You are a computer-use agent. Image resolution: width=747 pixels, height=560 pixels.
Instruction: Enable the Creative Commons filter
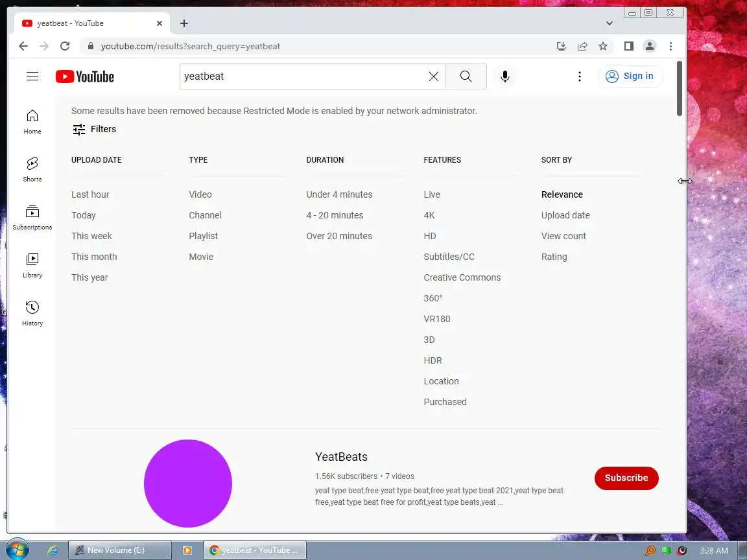[x=462, y=277]
